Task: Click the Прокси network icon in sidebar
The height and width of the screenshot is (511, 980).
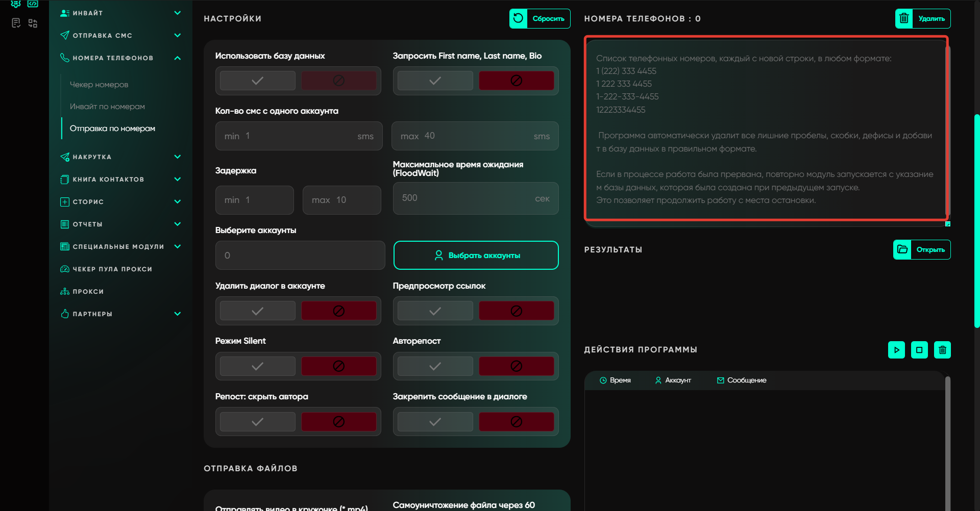Action: [x=65, y=292]
